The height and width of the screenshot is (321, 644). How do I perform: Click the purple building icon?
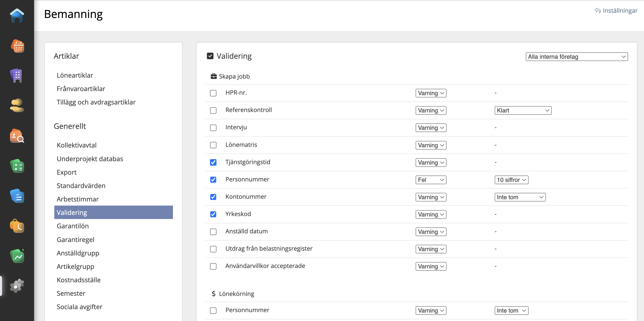click(17, 76)
